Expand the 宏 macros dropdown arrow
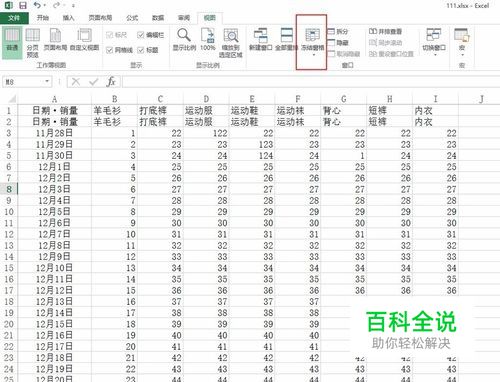 [463, 55]
